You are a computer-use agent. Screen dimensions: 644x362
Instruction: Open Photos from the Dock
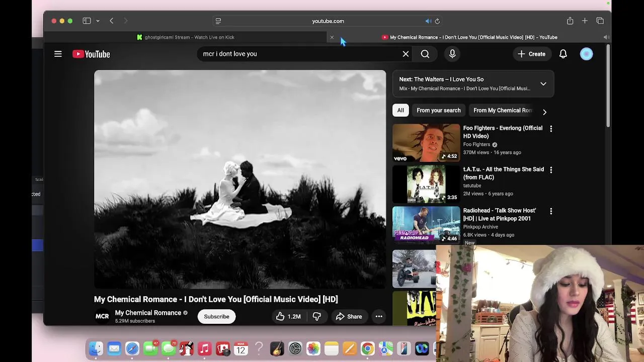coord(313,348)
